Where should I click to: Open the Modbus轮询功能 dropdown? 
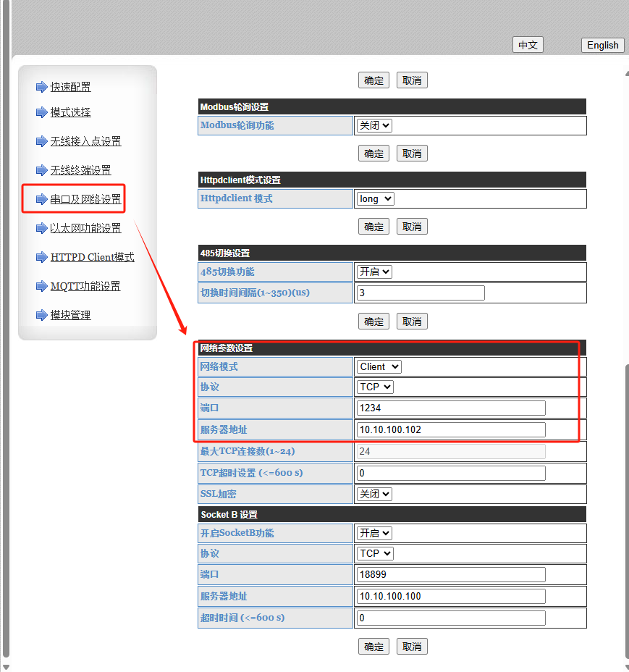(x=374, y=125)
